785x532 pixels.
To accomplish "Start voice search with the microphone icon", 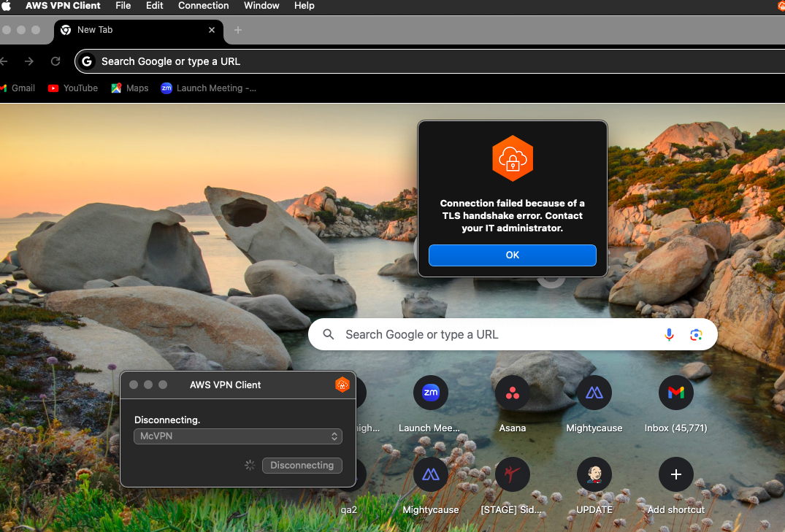I will (670, 335).
